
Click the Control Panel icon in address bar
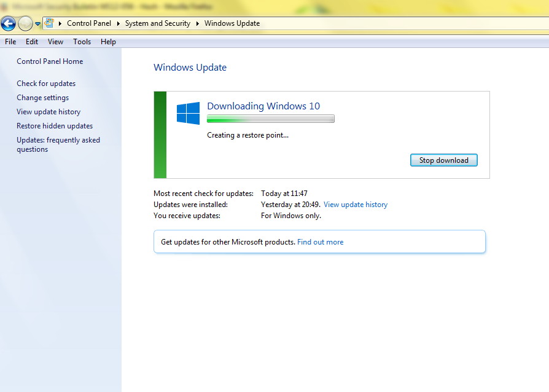click(49, 23)
